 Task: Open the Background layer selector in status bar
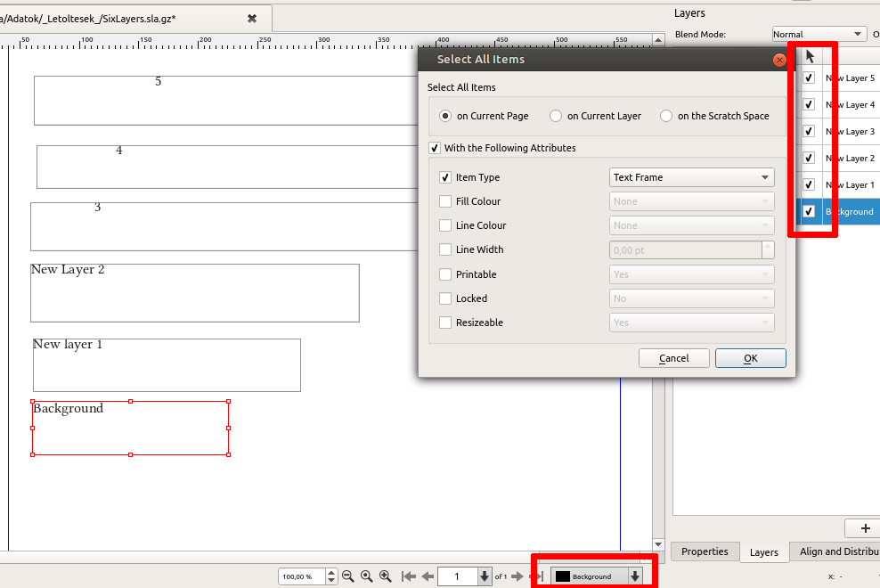pos(596,576)
